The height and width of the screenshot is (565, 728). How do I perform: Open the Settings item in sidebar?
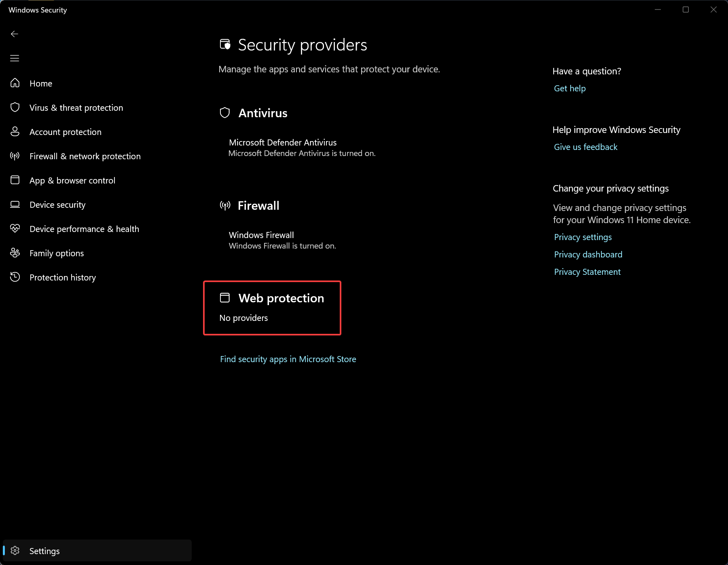[x=44, y=551]
